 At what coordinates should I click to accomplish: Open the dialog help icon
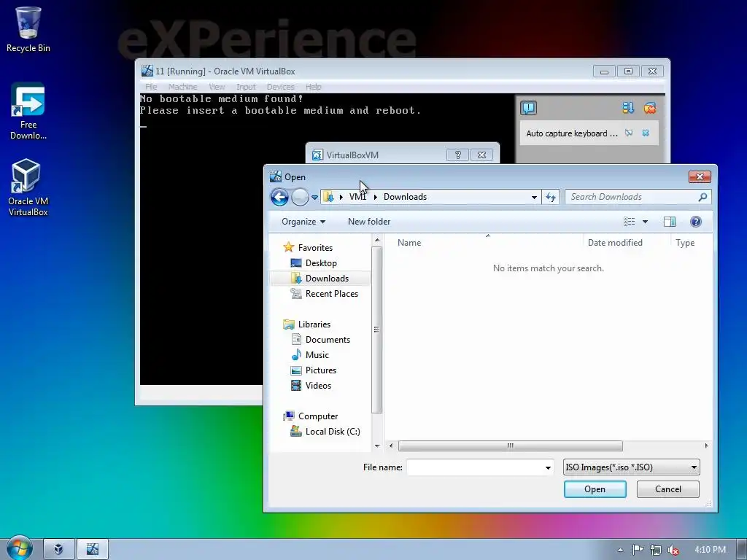click(x=695, y=222)
